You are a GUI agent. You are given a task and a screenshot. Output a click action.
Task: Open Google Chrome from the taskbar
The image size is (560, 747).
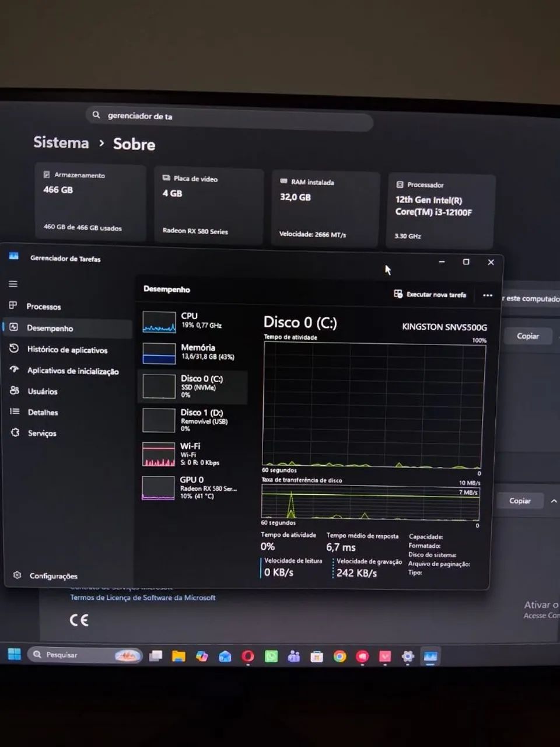tap(339, 657)
